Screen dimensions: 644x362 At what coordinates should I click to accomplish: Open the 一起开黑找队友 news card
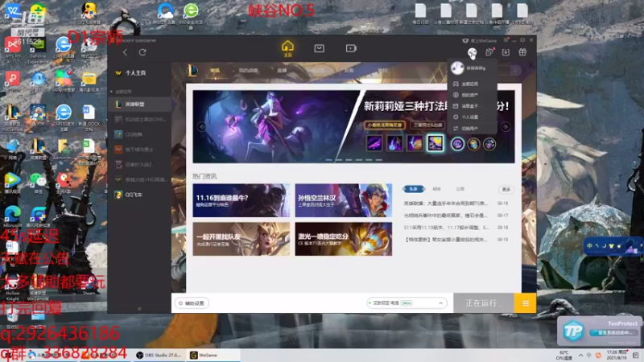(x=241, y=239)
